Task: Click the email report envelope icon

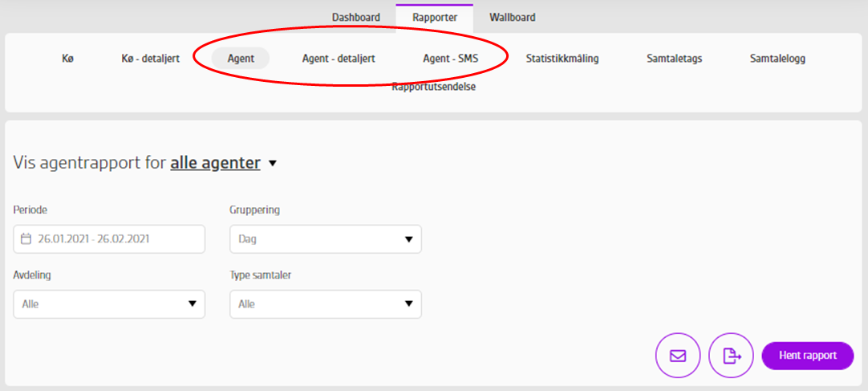Action: coord(678,356)
